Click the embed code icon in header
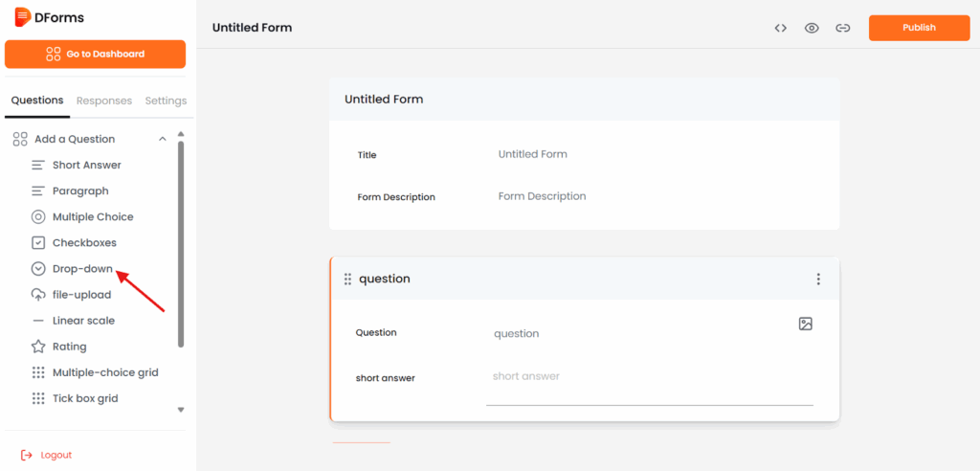This screenshot has width=980, height=471. pyautogui.click(x=781, y=28)
